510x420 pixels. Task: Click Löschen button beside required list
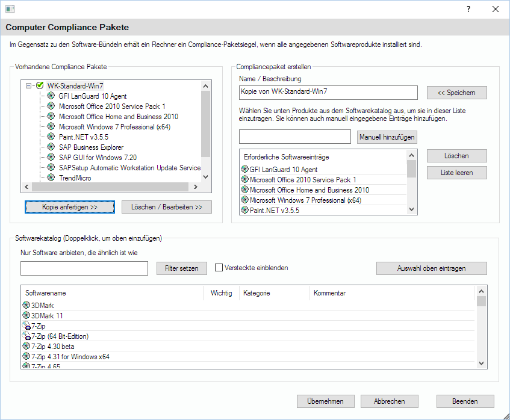click(x=456, y=156)
